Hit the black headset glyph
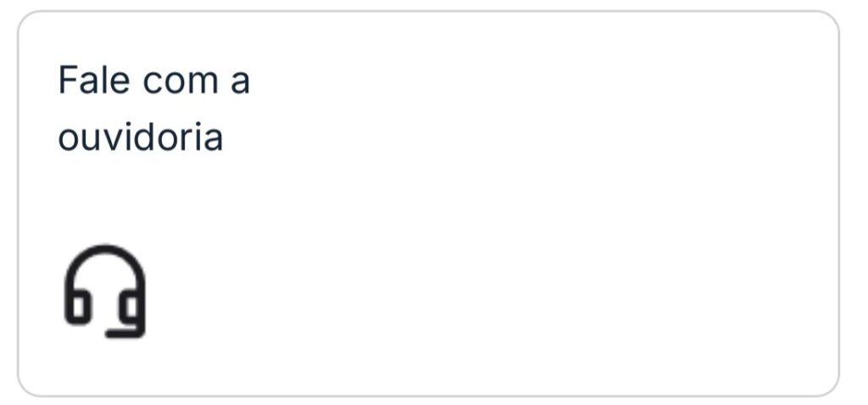The height and width of the screenshot is (405, 868). [104, 291]
